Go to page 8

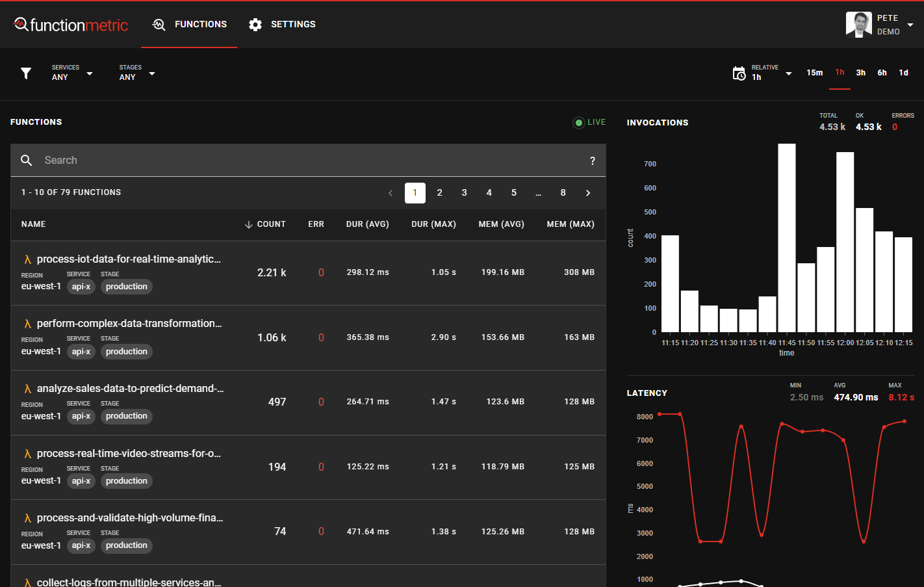tap(563, 193)
